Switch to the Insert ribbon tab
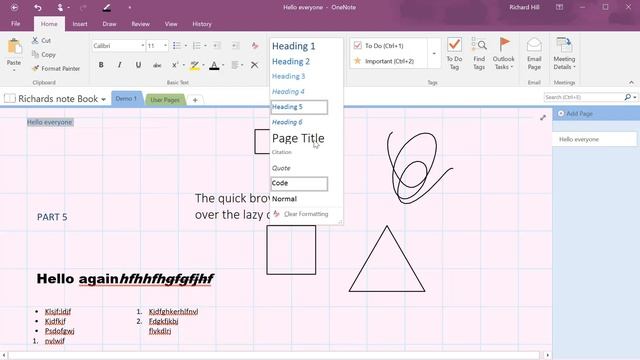640x360 pixels. click(80, 24)
